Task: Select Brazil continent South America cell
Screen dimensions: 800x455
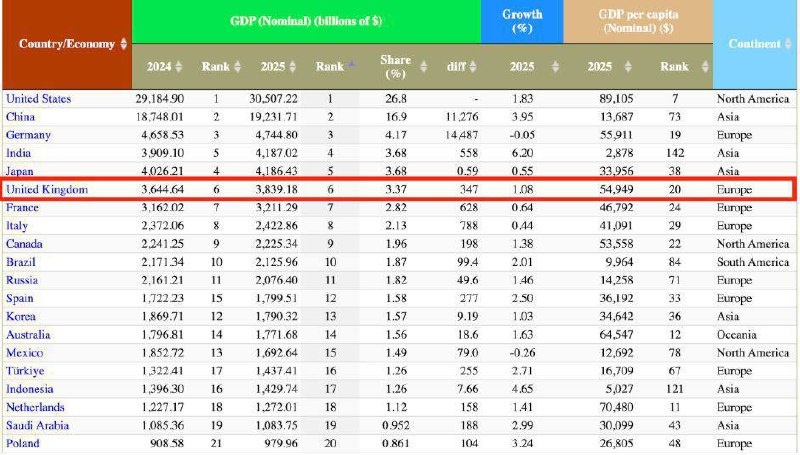Action: [x=753, y=262]
